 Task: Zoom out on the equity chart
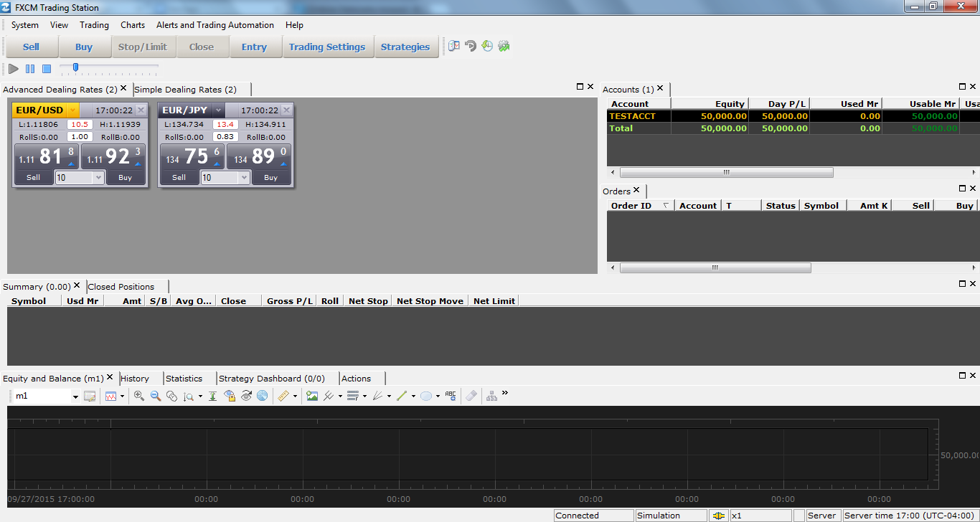pyautogui.click(x=156, y=396)
